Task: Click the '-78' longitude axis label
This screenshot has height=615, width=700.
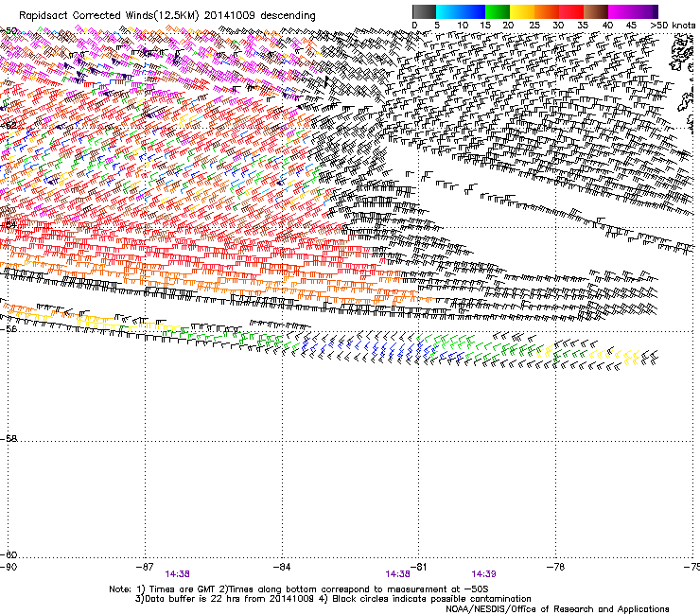Action: pyautogui.click(x=556, y=567)
